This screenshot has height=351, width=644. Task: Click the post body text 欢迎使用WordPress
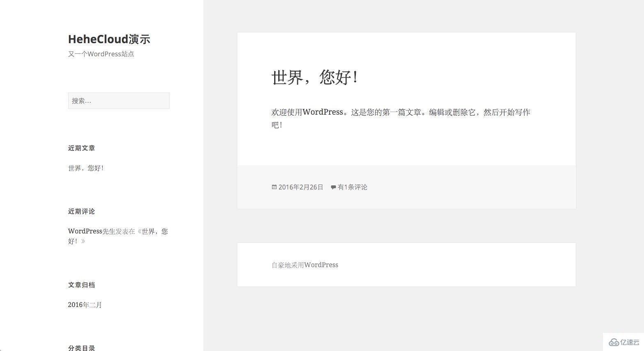click(x=307, y=112)
